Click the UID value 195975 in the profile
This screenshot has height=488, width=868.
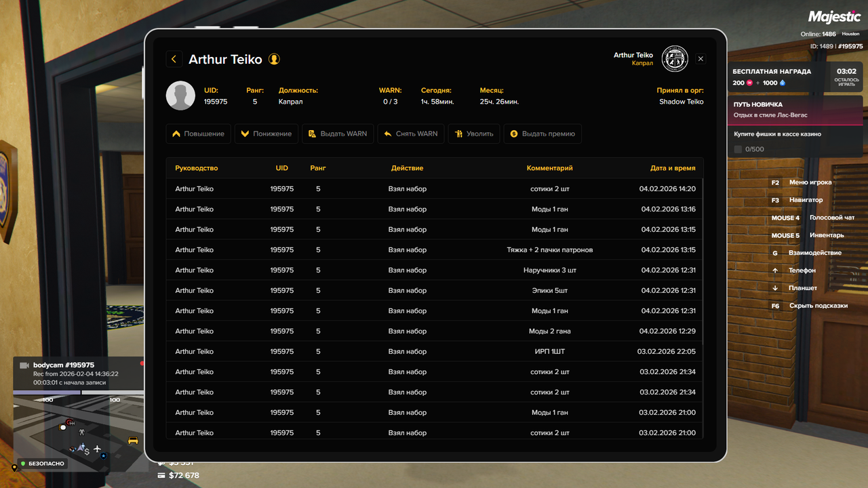pos(216,102)
